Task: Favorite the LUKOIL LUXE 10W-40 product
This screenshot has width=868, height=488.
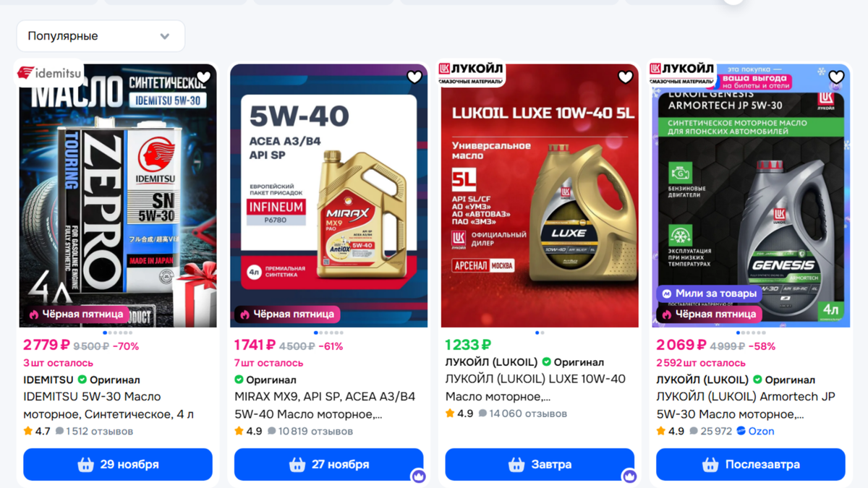Action: coord(626,77)
